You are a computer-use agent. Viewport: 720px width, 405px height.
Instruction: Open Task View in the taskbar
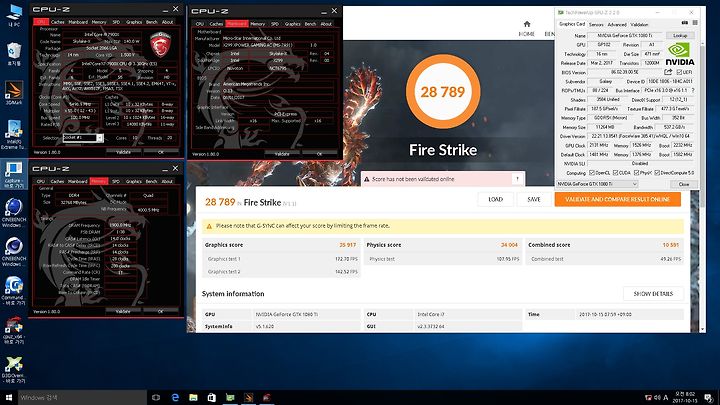pos(156,397)
